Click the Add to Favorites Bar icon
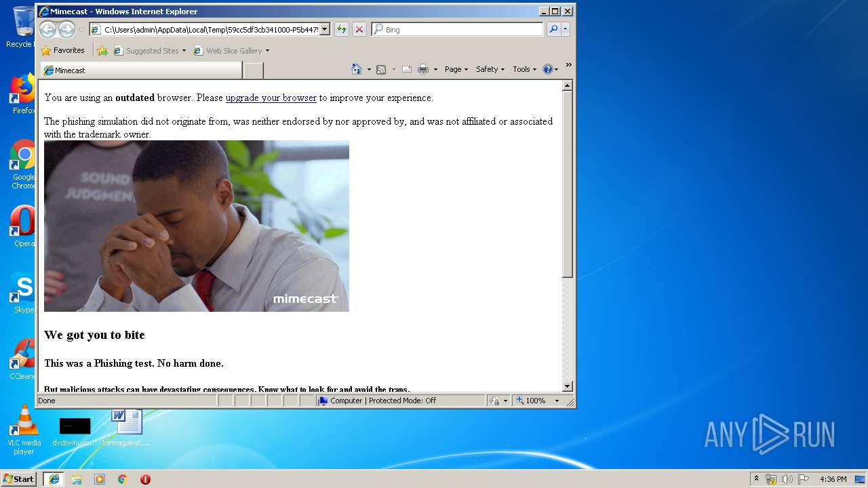 pos(102,50)
